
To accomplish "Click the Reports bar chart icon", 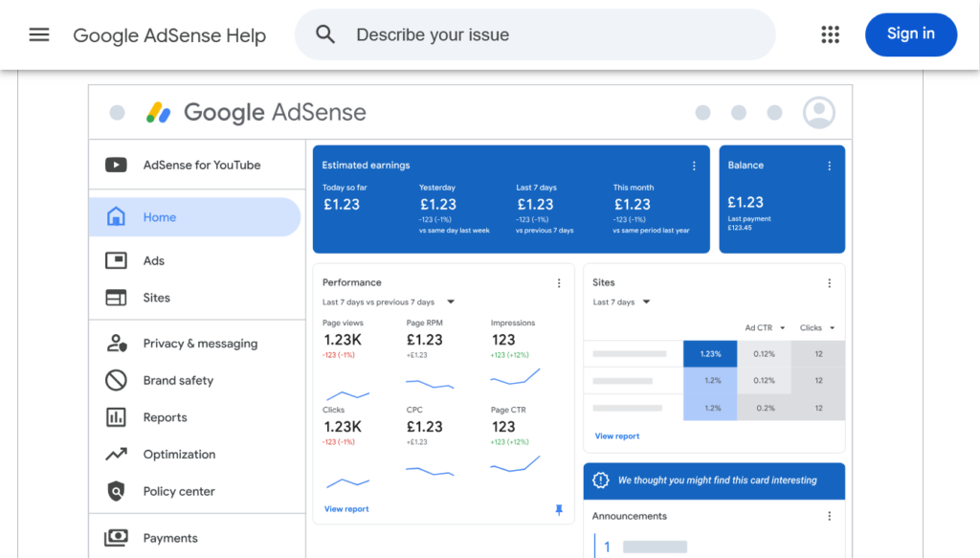I will point(116,416).
